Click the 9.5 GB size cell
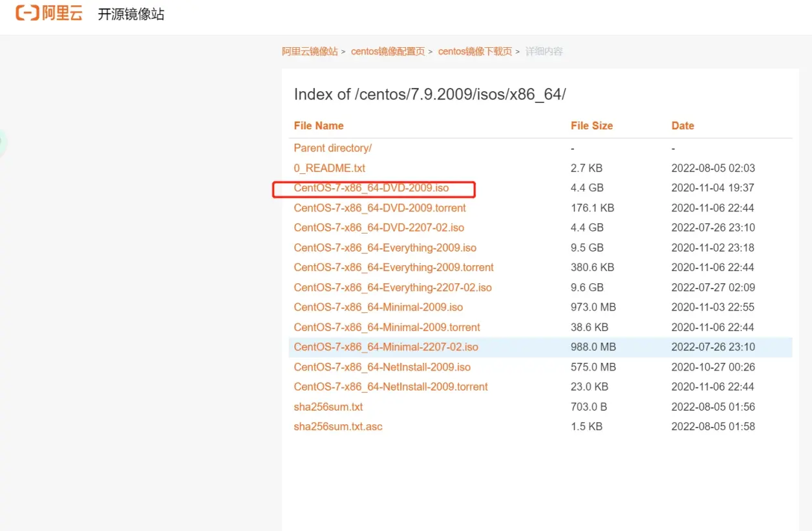 [587, 248]
